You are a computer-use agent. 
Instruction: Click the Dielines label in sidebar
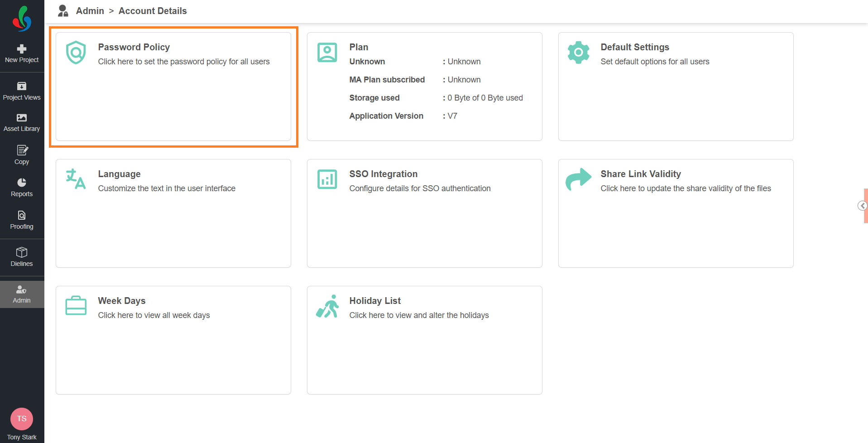22,264
